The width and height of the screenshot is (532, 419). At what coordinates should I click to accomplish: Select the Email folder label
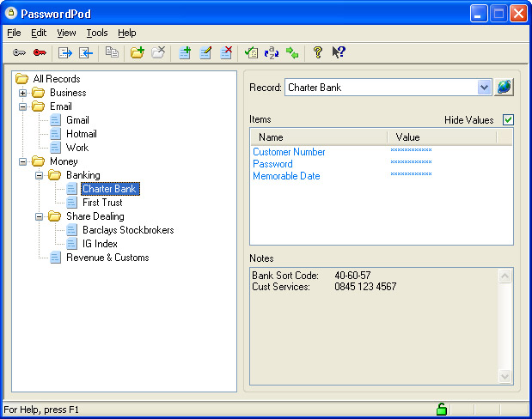61,106
